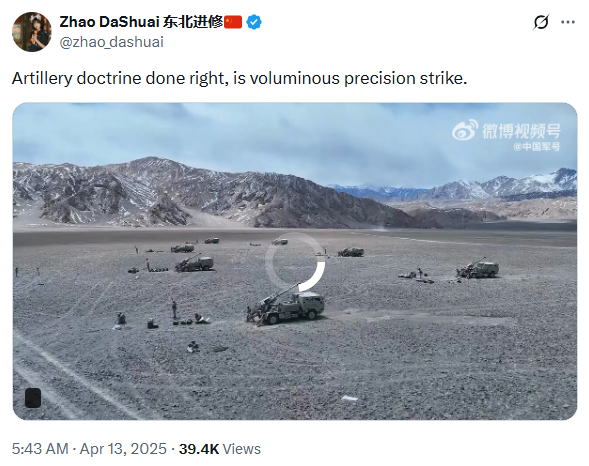Click the Apr 13, 2025 date
The height and width of the screenshot is (466, 589).
tap(123, 449)
